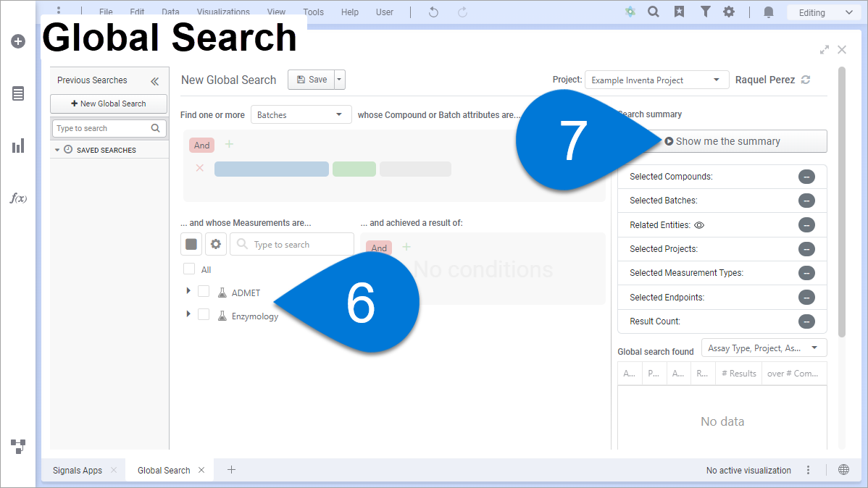The image size is (868, 488).
Task: Open the search magnifier in top toolbar
Action: pos(654,12)
